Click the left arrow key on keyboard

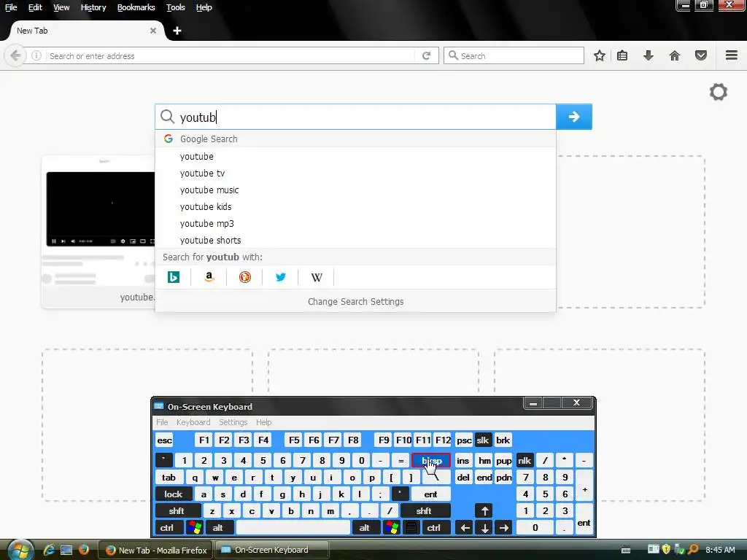[465, 528]
